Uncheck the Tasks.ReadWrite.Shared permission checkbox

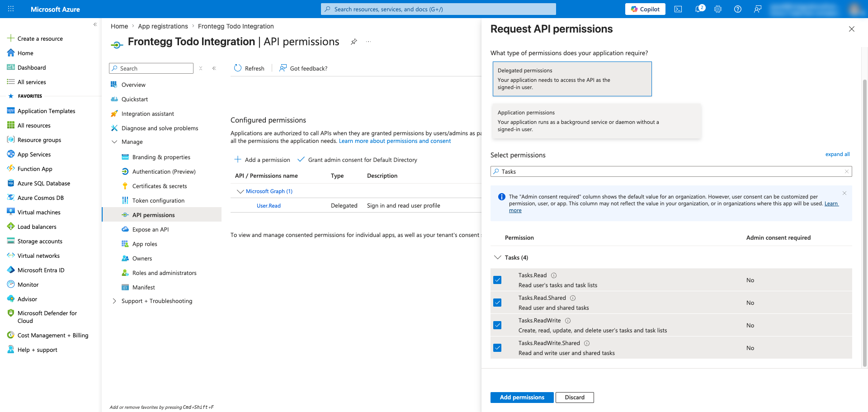tap(497, 348)
